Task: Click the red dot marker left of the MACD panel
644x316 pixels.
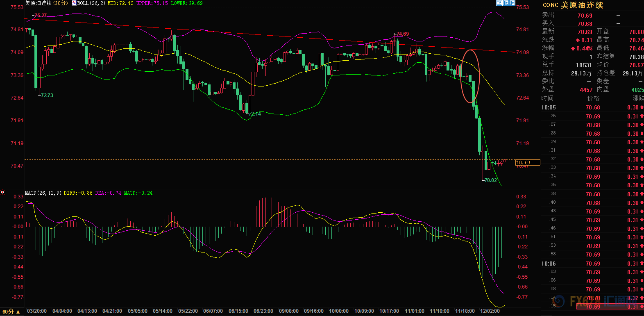Action: 2,192
